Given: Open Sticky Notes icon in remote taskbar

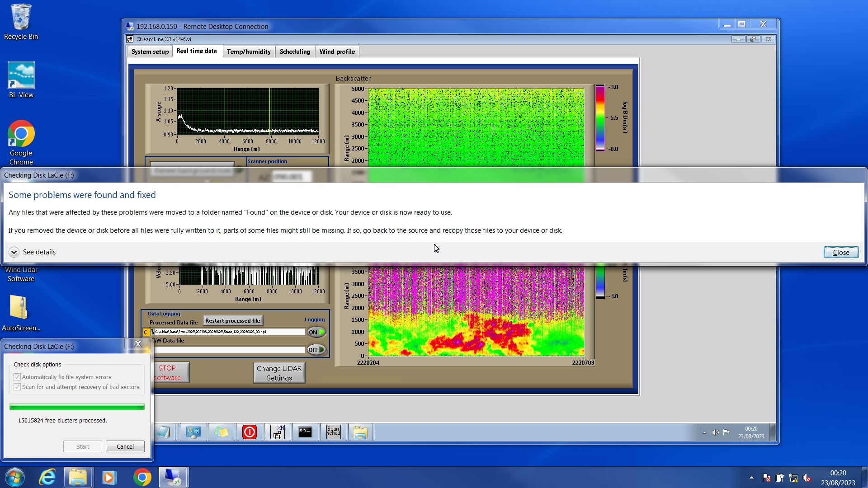Looking at the screenshot, I should [x=221, y=432].
